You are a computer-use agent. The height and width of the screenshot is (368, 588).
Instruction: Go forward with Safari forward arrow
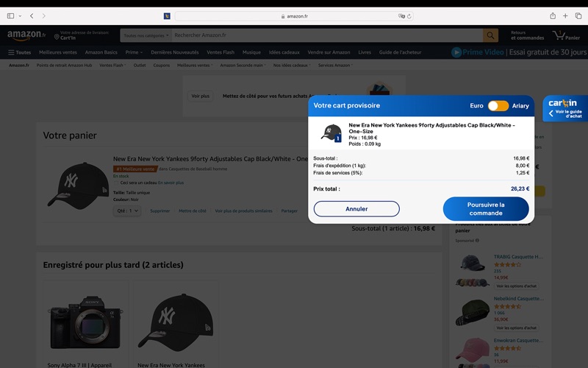tap(44, 15)
